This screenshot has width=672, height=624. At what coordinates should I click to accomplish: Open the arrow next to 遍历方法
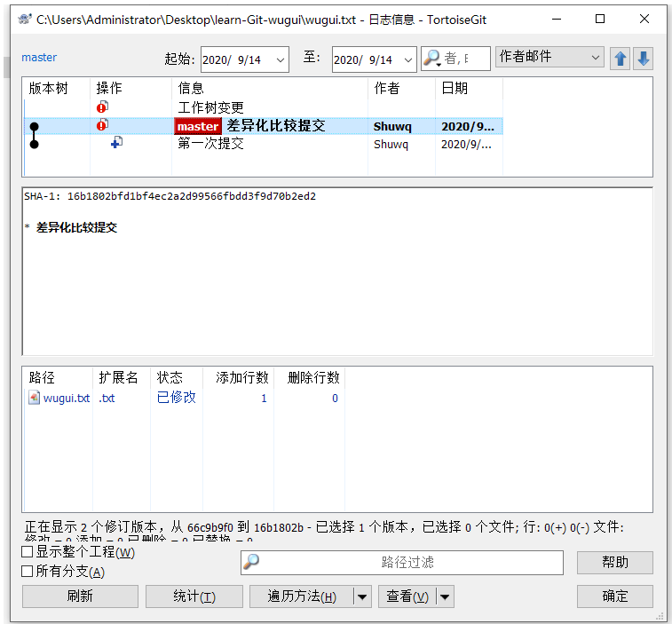pyautogui.click(x=362, y=596)
